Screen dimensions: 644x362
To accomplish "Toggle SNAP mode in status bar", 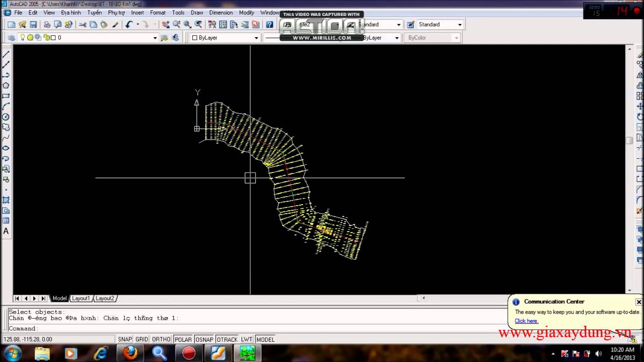I will tap(125, 339).
